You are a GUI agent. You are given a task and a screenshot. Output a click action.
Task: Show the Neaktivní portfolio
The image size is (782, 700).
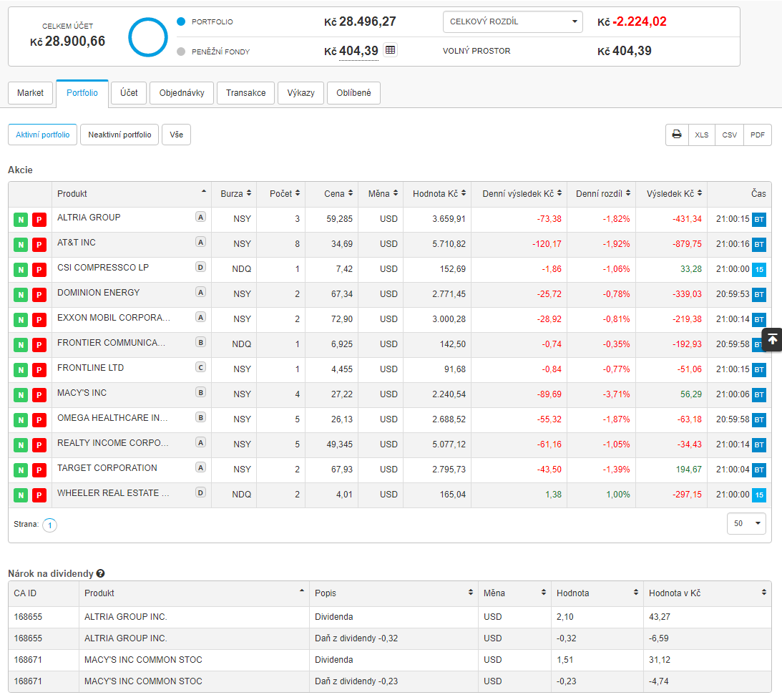click(x=119, y=135)
